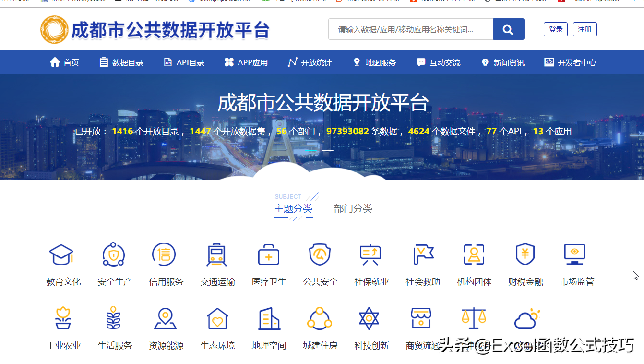Click the 97393082 data records count
This screenshot has width=644, height=364.
pos(347,131)
